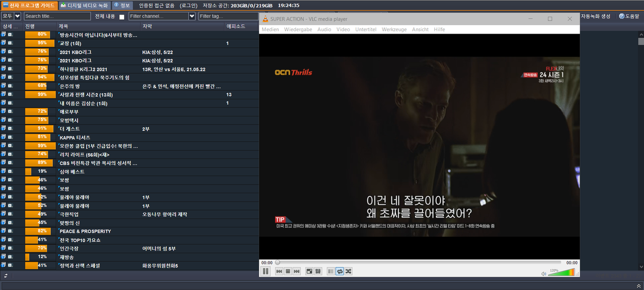Open details icon for 더 게스트 row

coord(4,128)
